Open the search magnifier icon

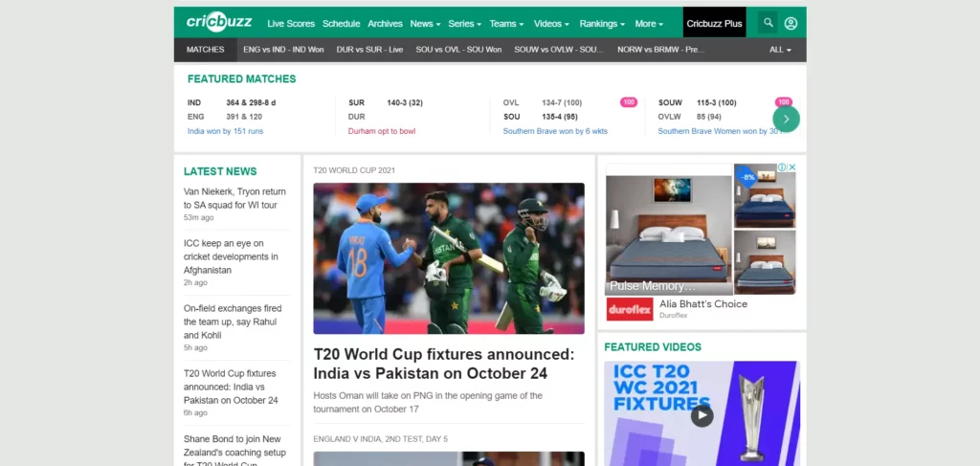pyautogui.click(x=768, y=23)
